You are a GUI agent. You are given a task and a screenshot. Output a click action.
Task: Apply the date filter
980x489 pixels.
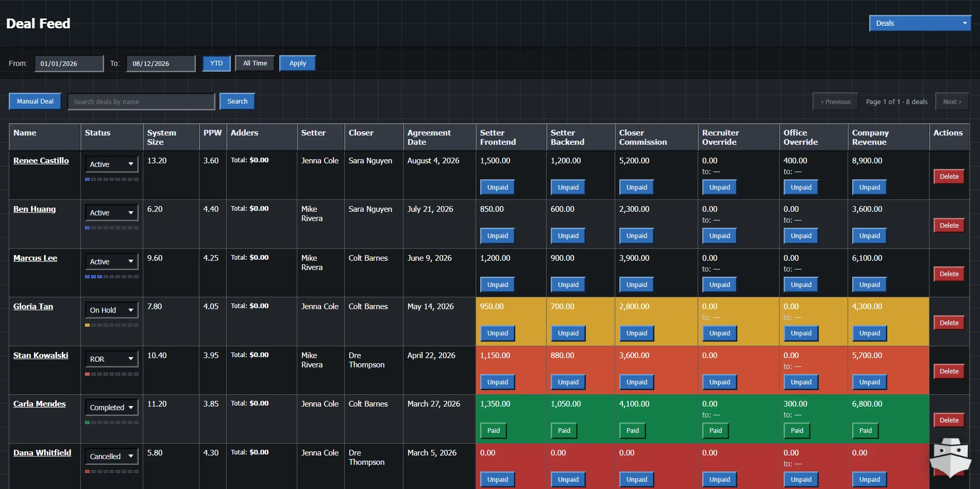(x=297, y=63)
